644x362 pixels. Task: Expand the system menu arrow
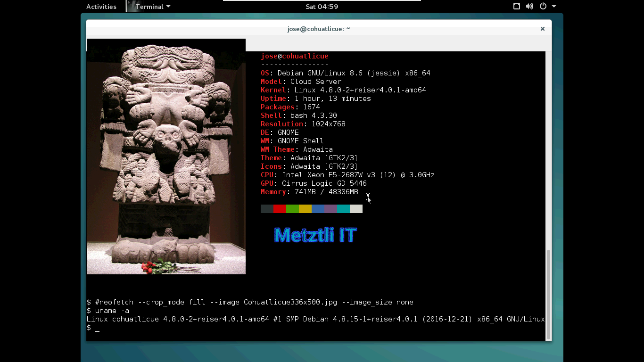[x=554, y=7]
